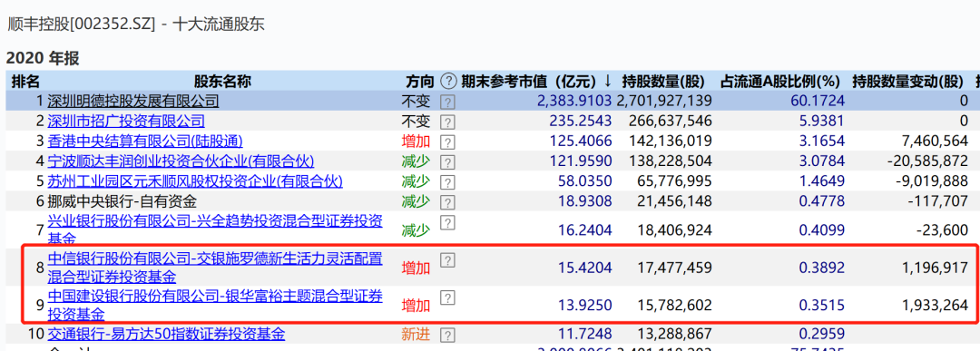Select change value 1,933,264 cell
Screen dimensions: 980x351
point(935,306)
